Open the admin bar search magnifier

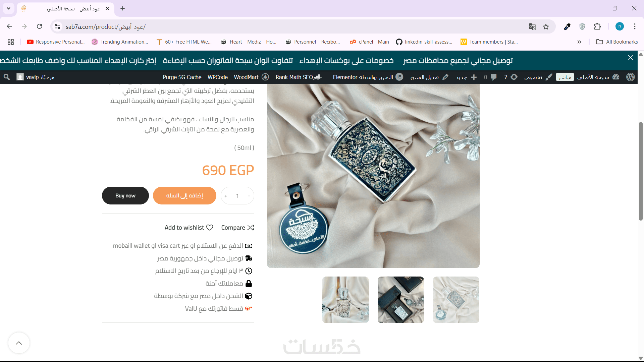[x=7, y=77]
